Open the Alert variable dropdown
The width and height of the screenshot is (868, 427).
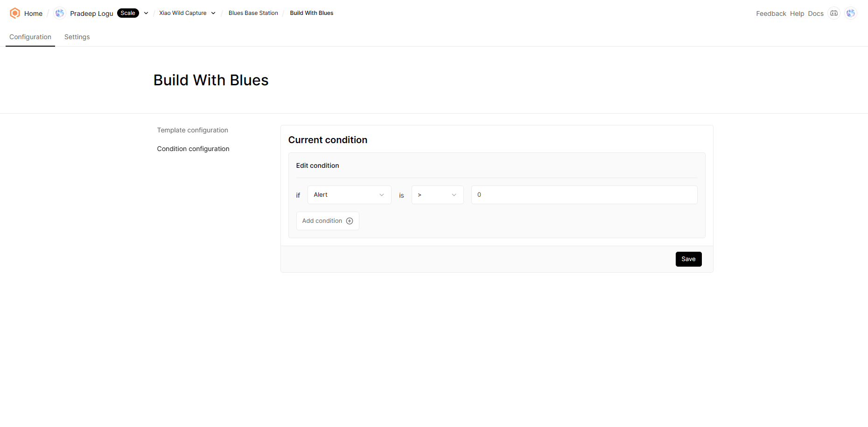[349, 195]
